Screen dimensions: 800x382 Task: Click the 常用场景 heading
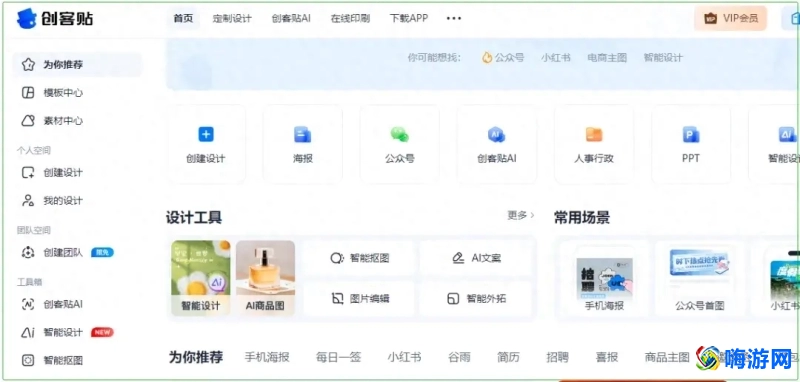click(x=582, y=218)
